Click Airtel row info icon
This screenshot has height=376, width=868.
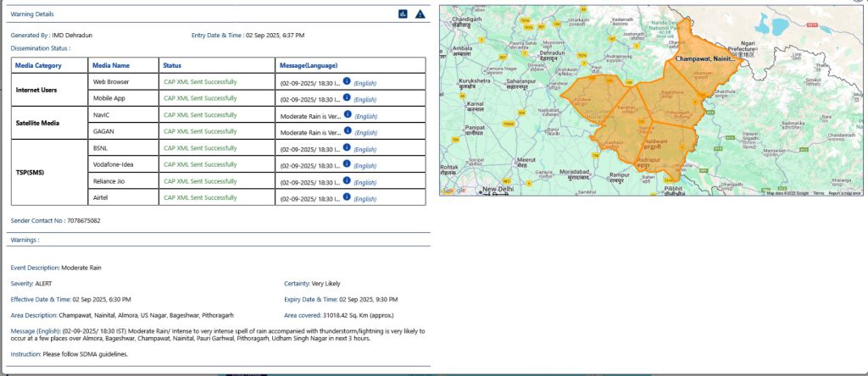[347, 196]
